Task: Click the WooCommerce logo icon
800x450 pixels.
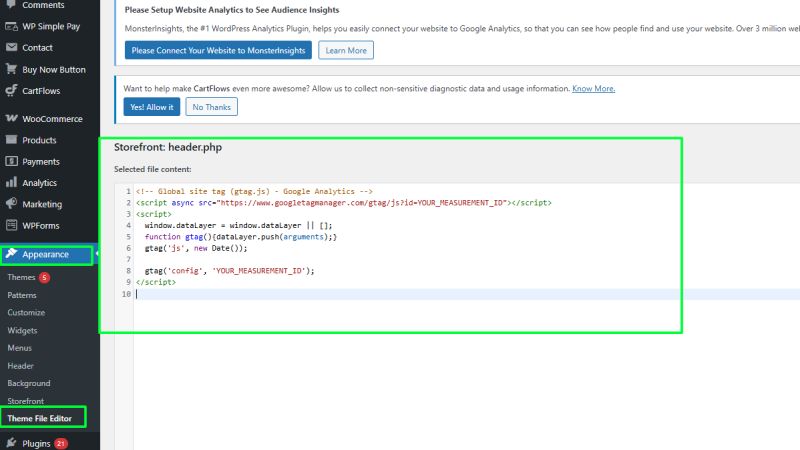Action: [x=11, y=118]
